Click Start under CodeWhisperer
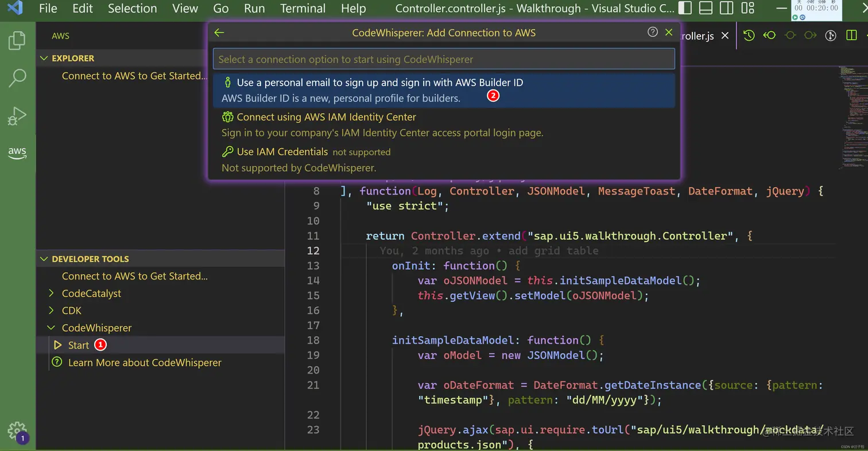This screenshot has height=451, width=868. (x=79, y=345)
